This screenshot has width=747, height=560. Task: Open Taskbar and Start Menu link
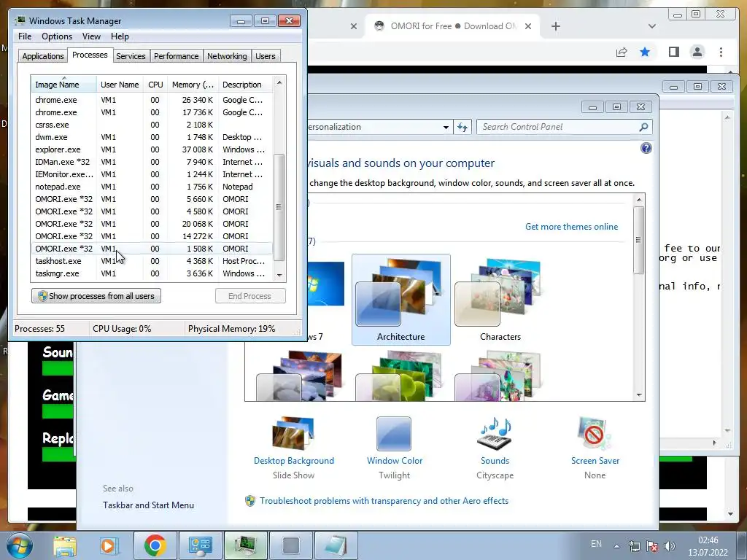tap(148, 505)
